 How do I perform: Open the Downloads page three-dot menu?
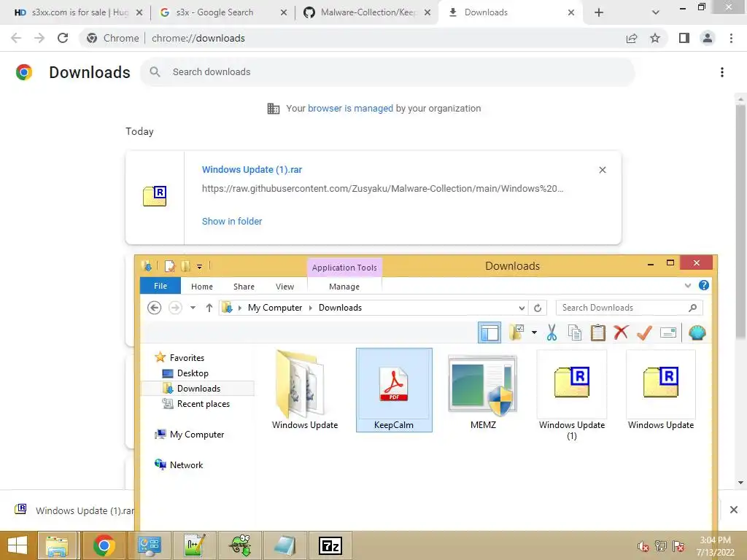[721, 72]
